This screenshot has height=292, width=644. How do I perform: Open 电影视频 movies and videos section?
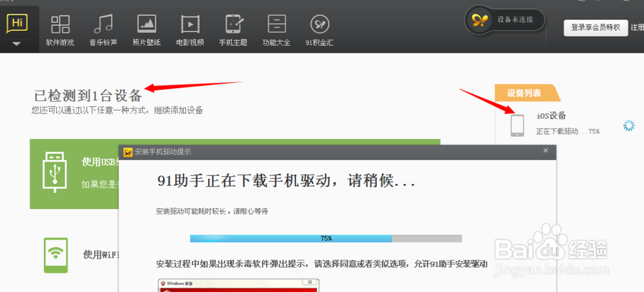pos(190,31)
